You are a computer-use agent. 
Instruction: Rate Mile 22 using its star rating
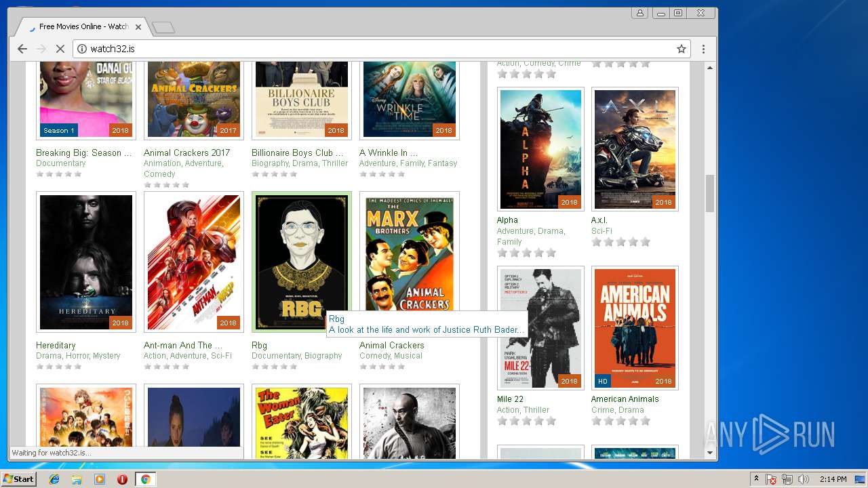[526, 421]
